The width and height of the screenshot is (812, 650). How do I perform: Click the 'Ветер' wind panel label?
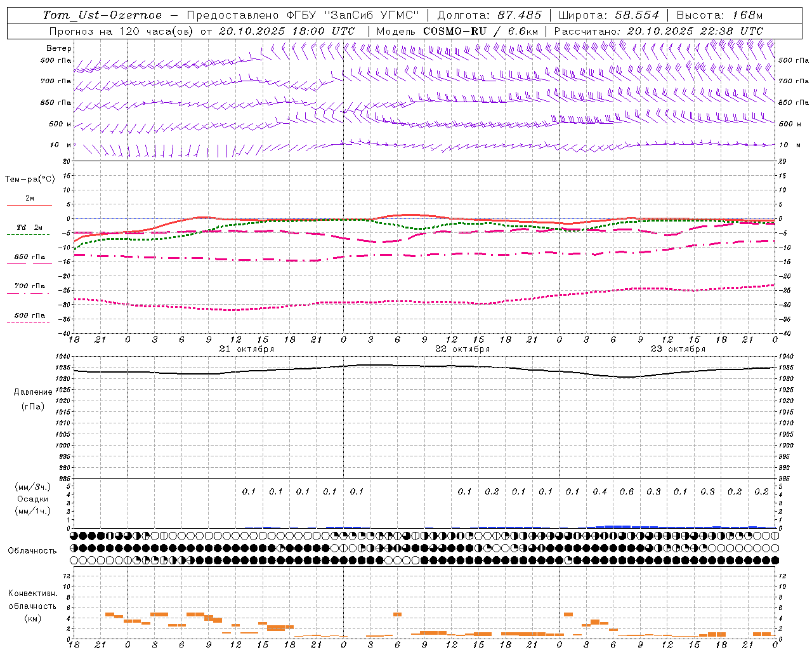click(58, 48)
